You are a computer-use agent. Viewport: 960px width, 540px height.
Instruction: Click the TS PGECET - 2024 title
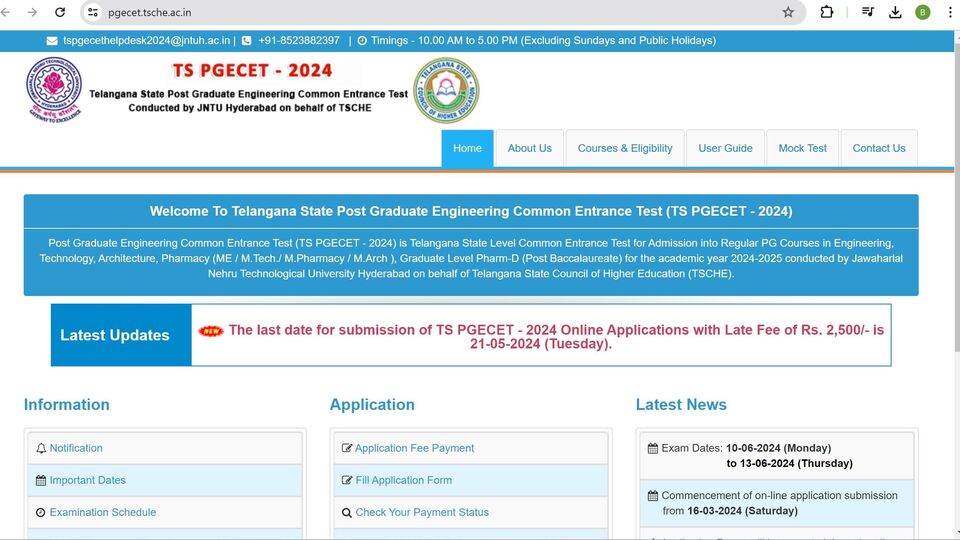click(x=252, y=70)
